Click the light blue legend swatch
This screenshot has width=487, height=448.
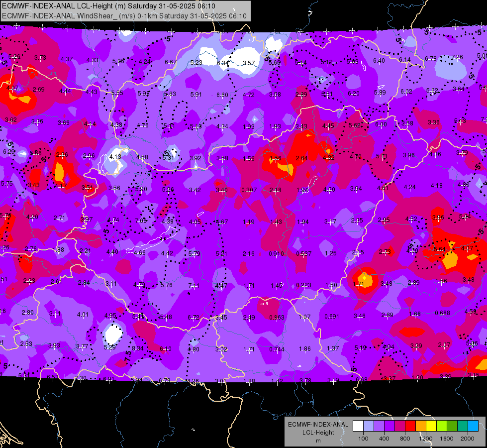coord(368,426)
